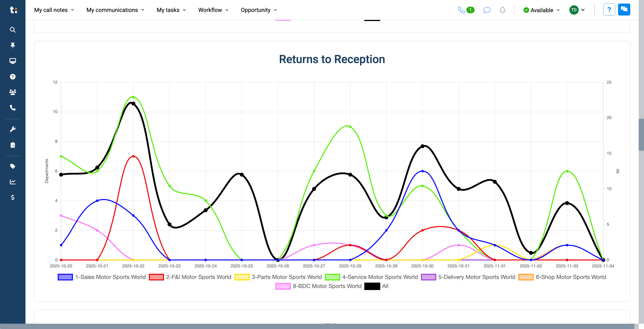Click the chart analytics icon in the sidebar
The width and height of the screenshot is (644, 329).
pyautogui.click(x=13, y=182)
